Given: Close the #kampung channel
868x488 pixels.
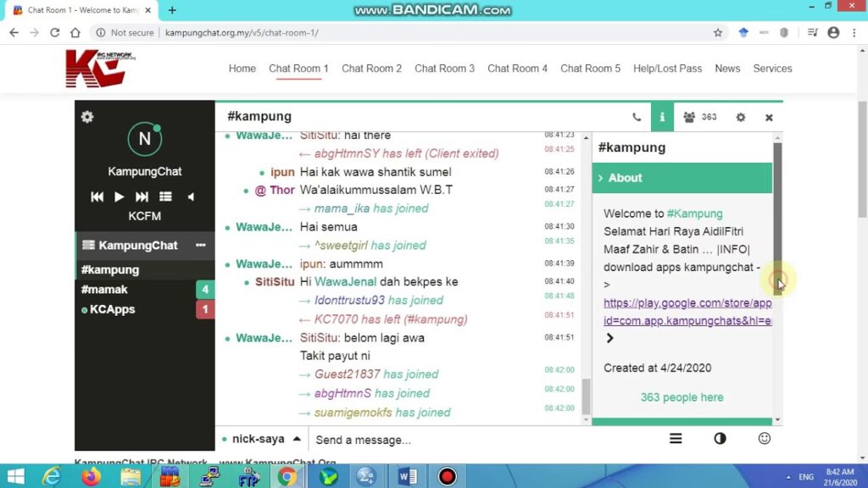Looking at the screenshot, I should 769,117.
